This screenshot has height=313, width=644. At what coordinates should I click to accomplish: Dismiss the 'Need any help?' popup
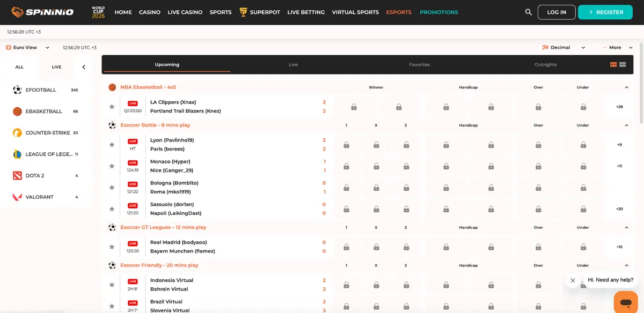pyautogui.click(x=573, y=280)
